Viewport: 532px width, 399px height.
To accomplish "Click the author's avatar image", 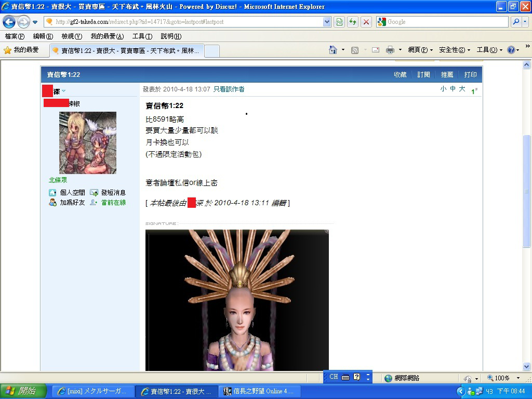I will click(88, 143).
